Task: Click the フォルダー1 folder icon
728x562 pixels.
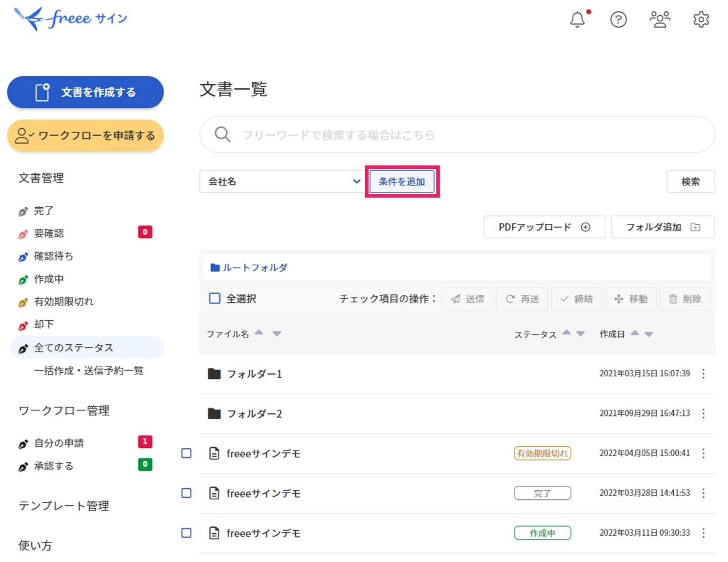Action: 214,373
